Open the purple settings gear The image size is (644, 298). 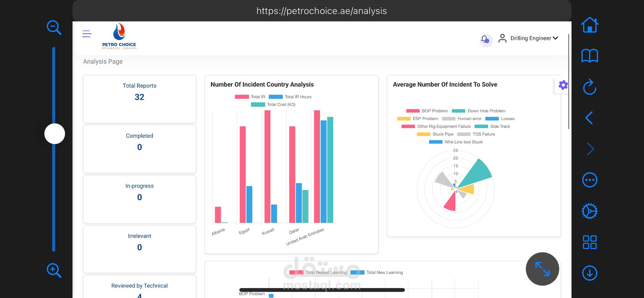point(563,85)
